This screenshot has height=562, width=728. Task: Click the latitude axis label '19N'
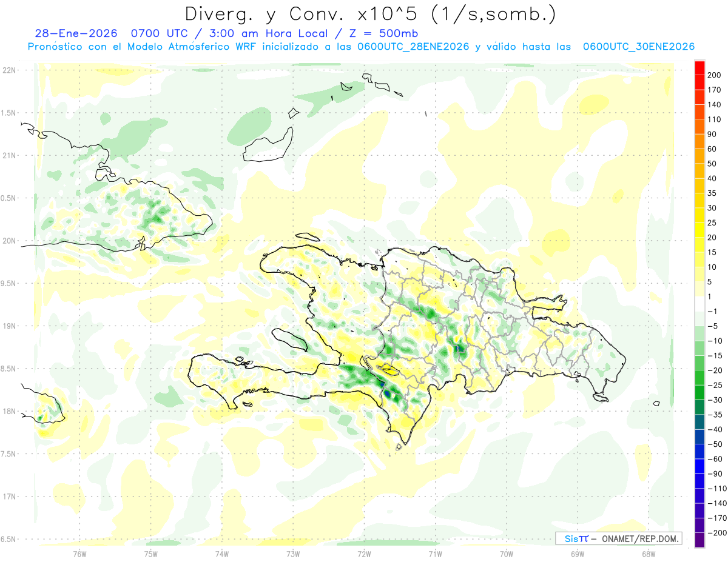(x=8, y=326)
